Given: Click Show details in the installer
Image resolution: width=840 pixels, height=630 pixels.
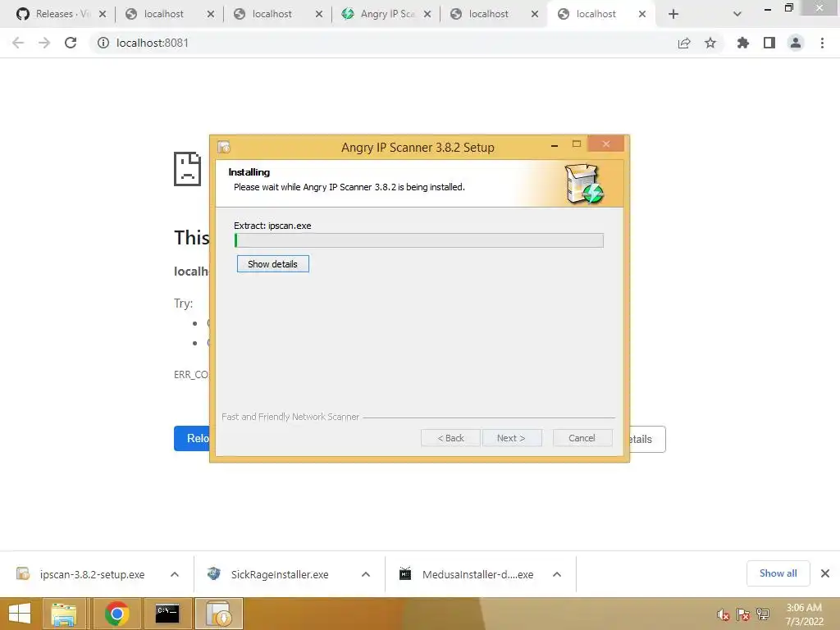Looking at the screenshot, I should pyautogui.click(x=272, y=263).
